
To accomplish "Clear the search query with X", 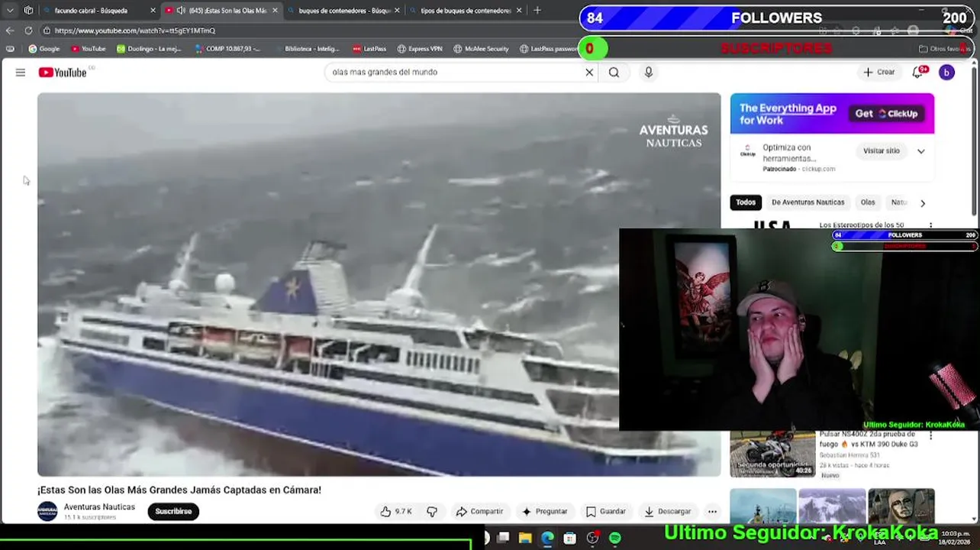I will pyautogui.click(x=589, y=73).
